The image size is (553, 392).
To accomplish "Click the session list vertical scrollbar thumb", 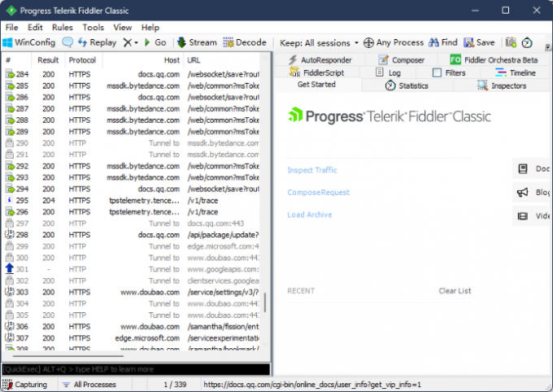I will coord(265,303).
